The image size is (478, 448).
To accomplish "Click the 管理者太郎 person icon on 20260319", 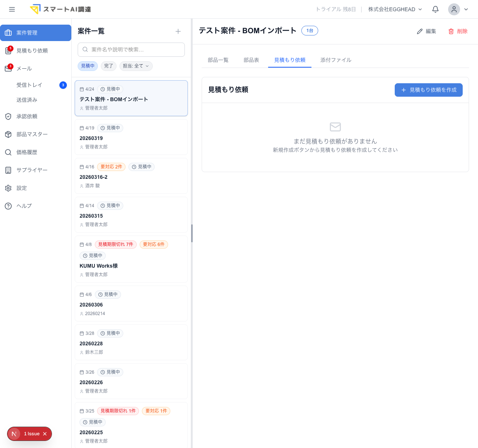I will click(82, 147).
